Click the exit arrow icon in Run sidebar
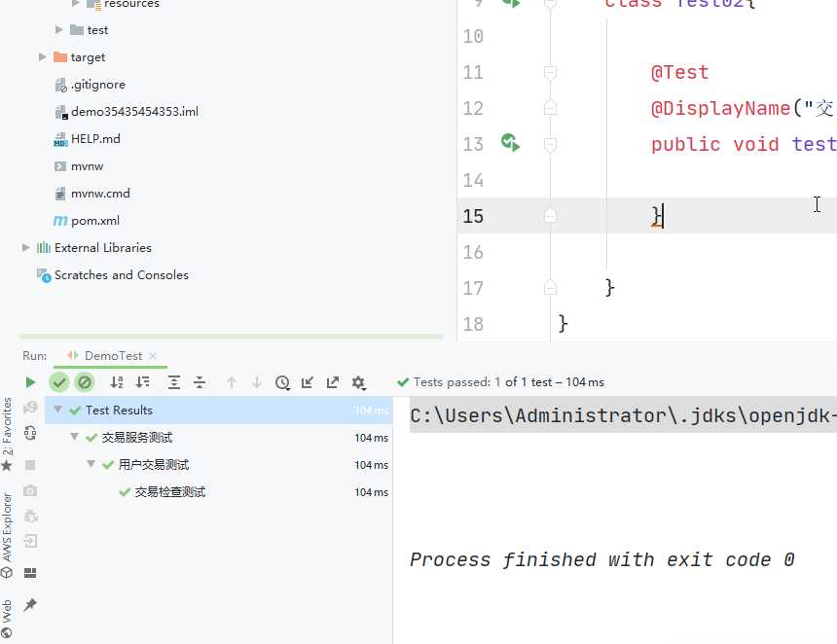The height and width of the screenshot is (644, 837). pos(30,541)
